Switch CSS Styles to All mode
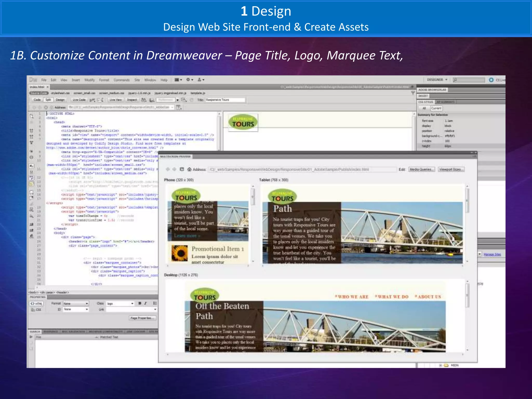This screenshot has width=532, height=399. 424,108
